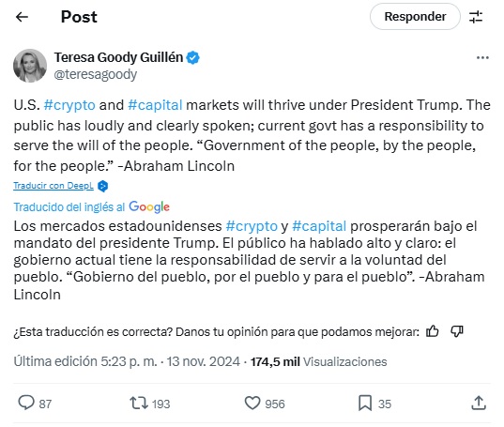The height and width of the screenshot is (427, 504).
Task: Go back with the left arrow
Action: click(22, 17)
